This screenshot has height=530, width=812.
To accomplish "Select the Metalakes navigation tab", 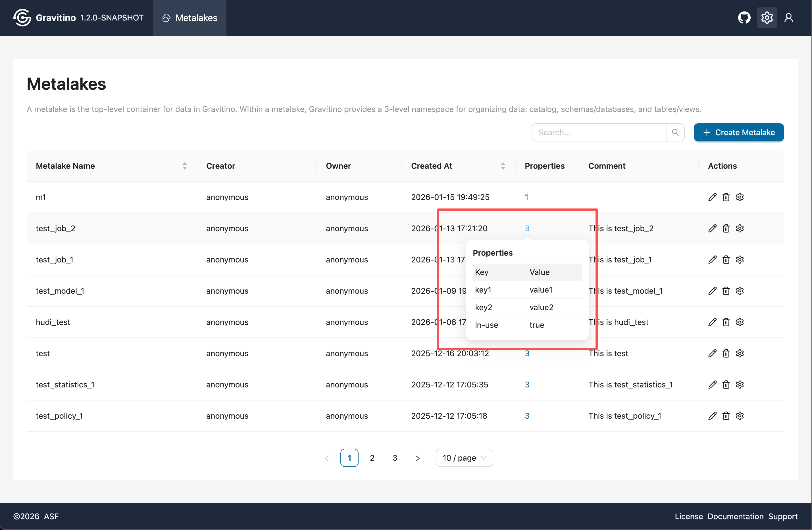I will click(x=189, y=18).
